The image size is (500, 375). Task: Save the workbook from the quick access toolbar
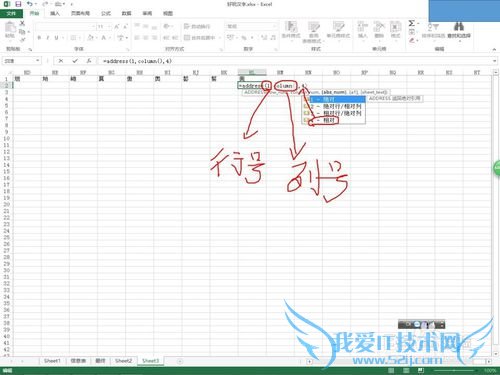click(18, 4)
